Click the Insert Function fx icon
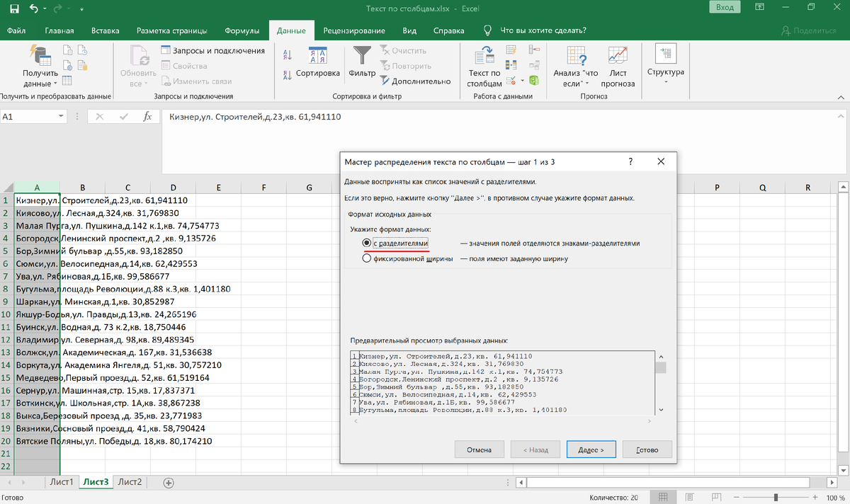850x504 pixels. (x=147, y=117)
